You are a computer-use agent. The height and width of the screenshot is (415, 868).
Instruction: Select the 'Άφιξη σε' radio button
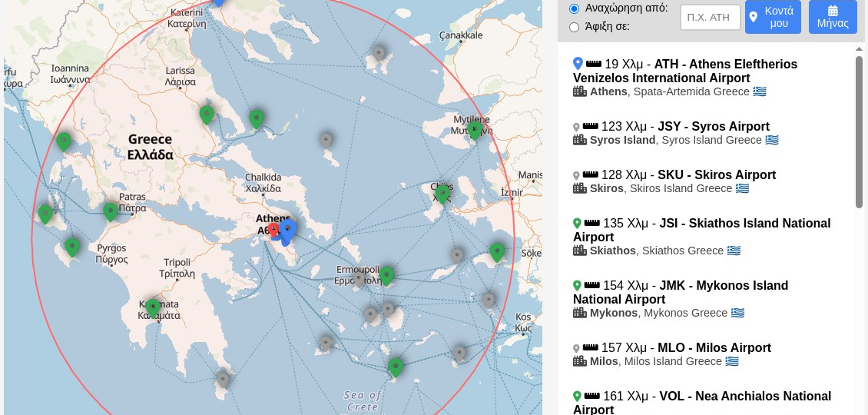(574, 27)
